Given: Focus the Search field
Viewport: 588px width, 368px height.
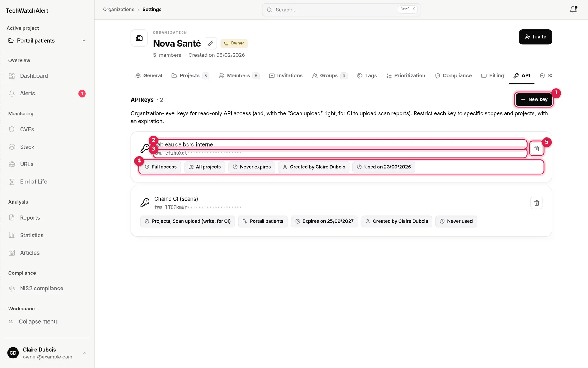Looking at the screenshot, I should pos(341,10).
